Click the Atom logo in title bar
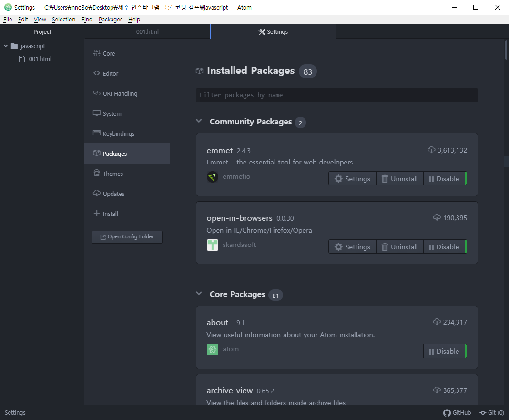 coord(8,7)
